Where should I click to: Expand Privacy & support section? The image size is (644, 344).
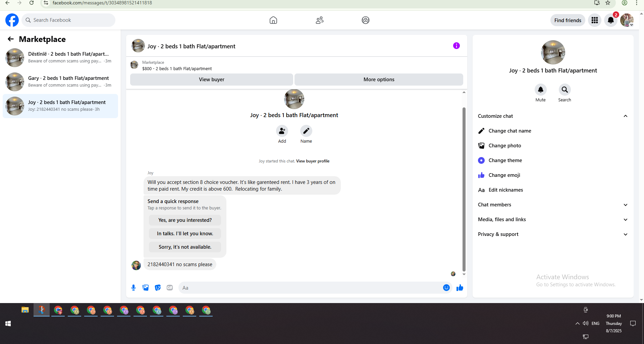tap(553, 234)
